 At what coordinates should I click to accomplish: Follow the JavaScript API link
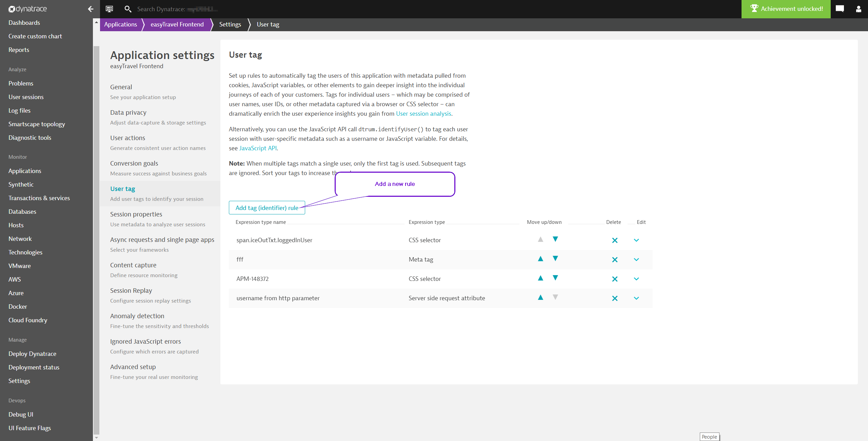coord(258,148)
